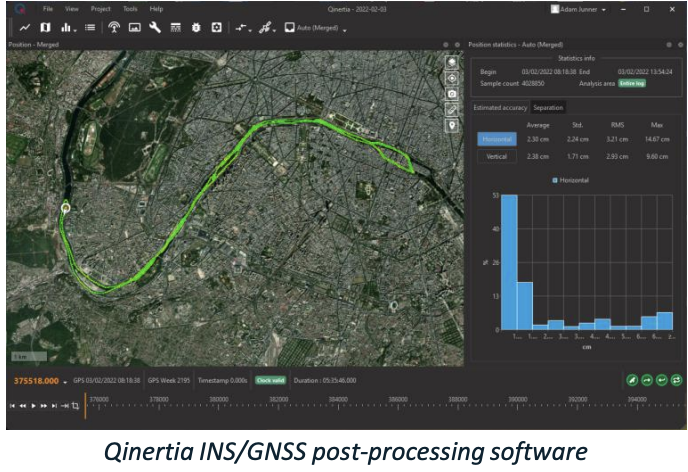Take a map snapshot with camera button
Screen dimensions: 688x472
(x=452, y=94)
